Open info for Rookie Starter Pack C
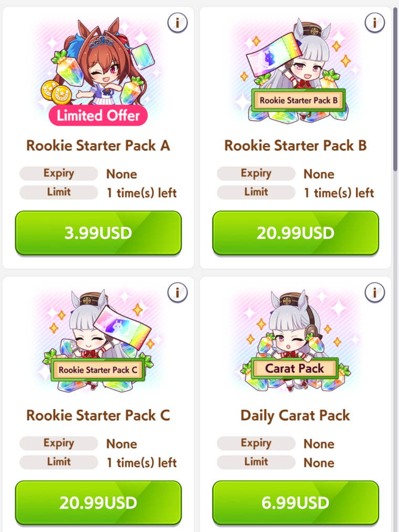The width and height of the screenshot is (399, 532). coord(177,293)
